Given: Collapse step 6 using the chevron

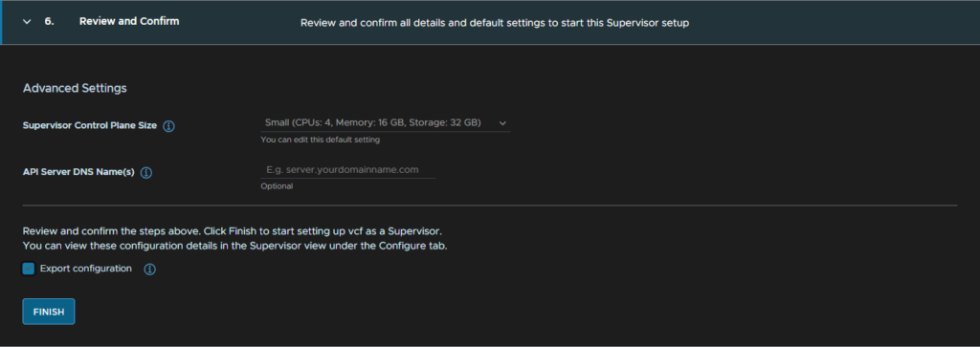Looking at the screenshot, I should tap(27, 22).
